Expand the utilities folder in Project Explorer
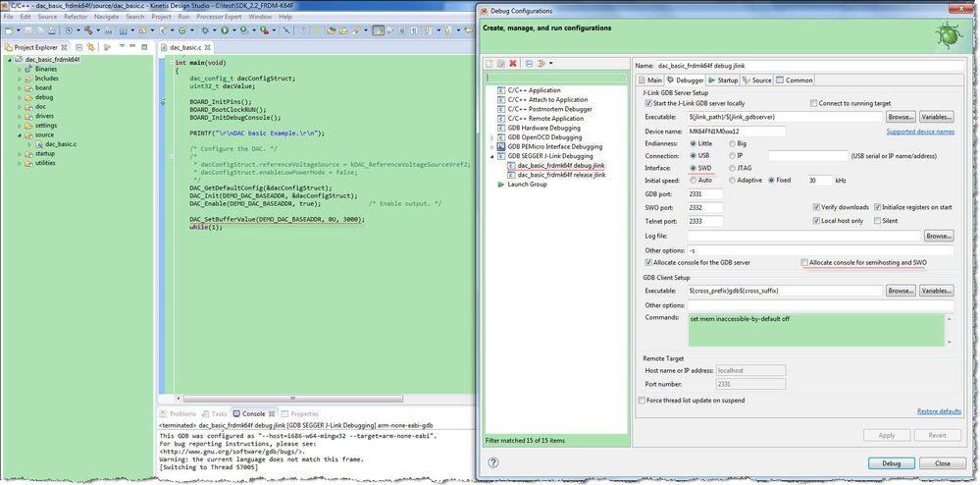Image resolution: width=980 pixels, height=485 pixels. pos(20,163)
